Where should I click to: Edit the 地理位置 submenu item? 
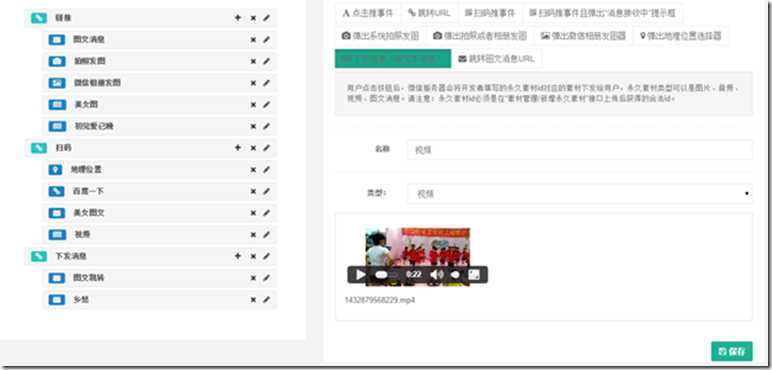[266, 169]
